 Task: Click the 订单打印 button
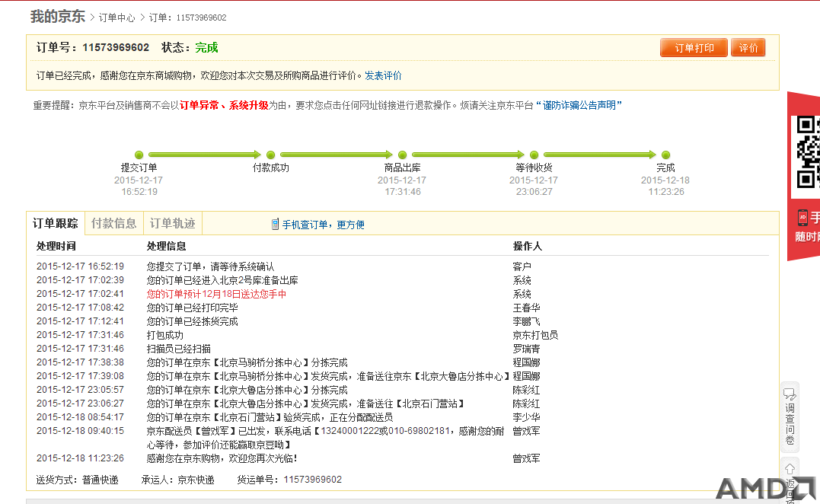click(x=694, y=47)
